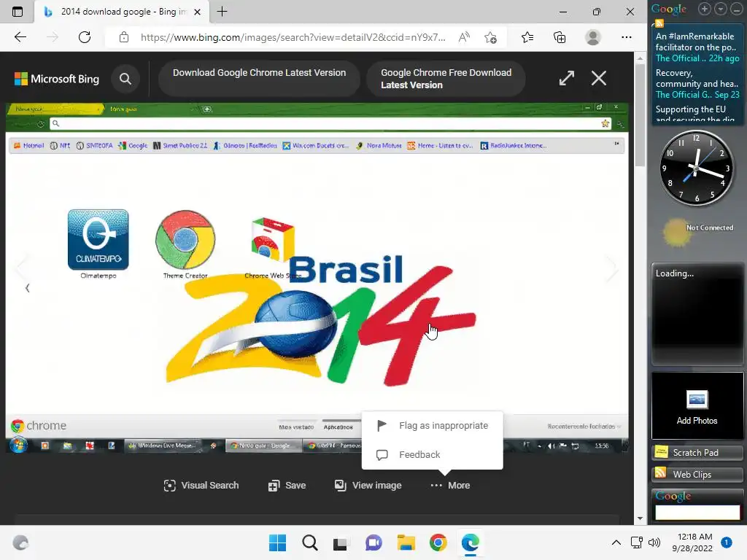Open taskbar Search
Screen dimensions: 747x560
tap(309, 542)
